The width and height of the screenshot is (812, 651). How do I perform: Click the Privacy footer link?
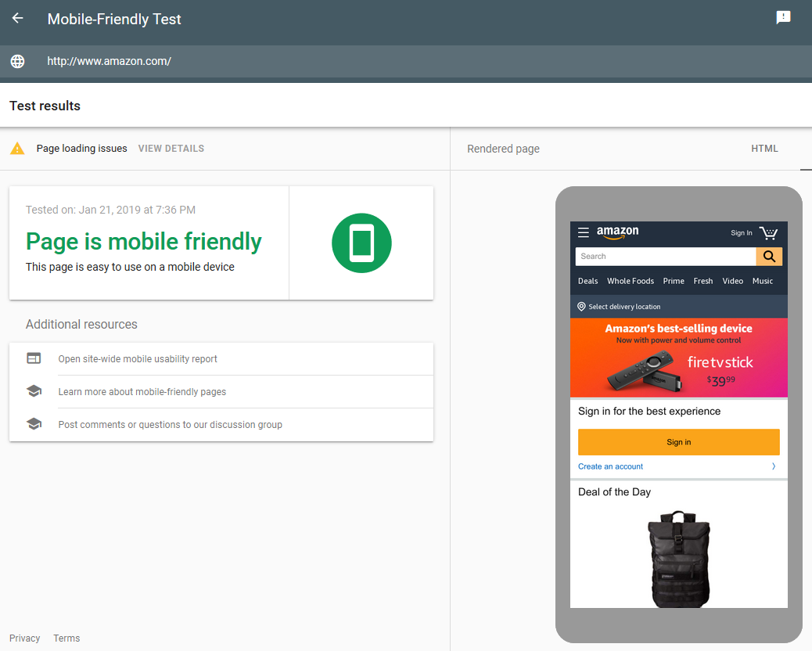(24, 638)
